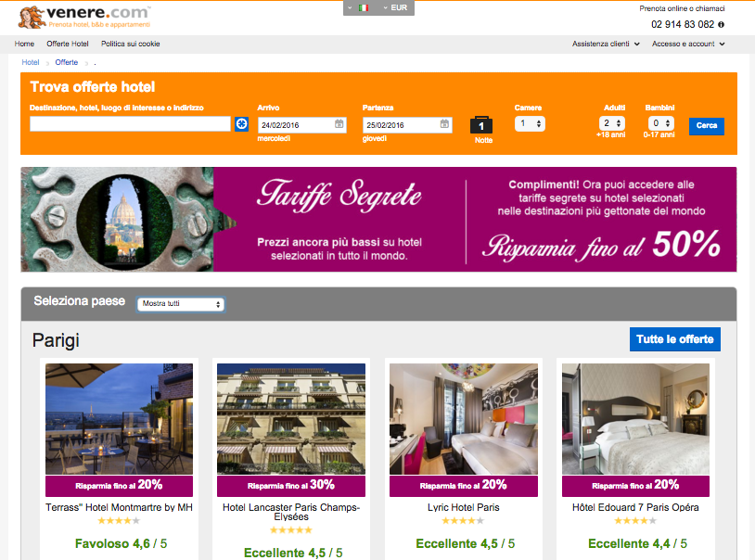Click the Risparmia fino al 30% badge
This screenshot has height=560, width=755.
tap(291, 486)
